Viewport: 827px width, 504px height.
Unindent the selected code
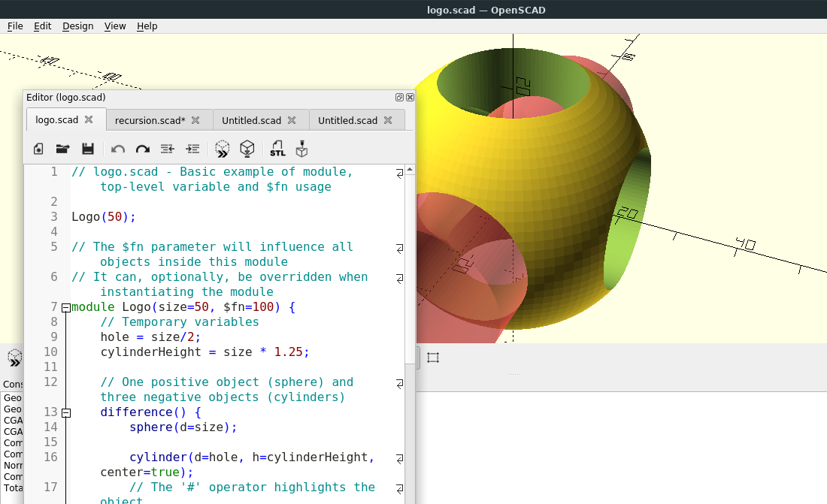pyautogui.click(x=168, y=149)
